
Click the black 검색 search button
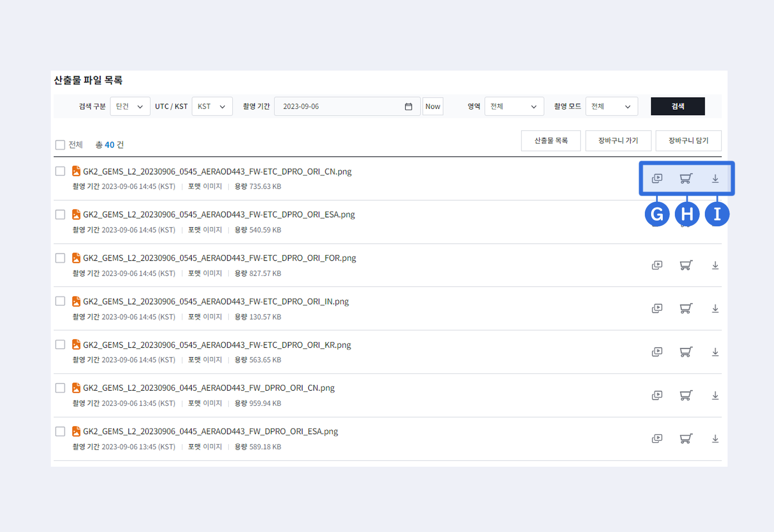tap(677, 106)
